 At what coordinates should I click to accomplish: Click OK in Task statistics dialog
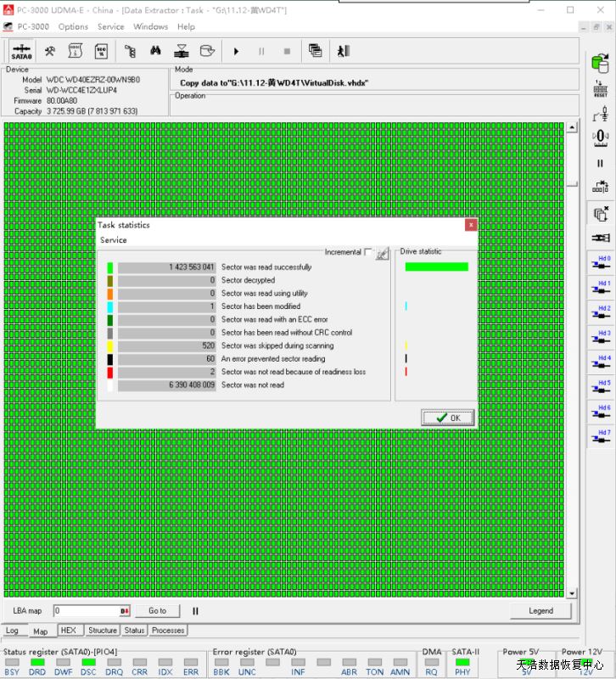coord(448,418)
